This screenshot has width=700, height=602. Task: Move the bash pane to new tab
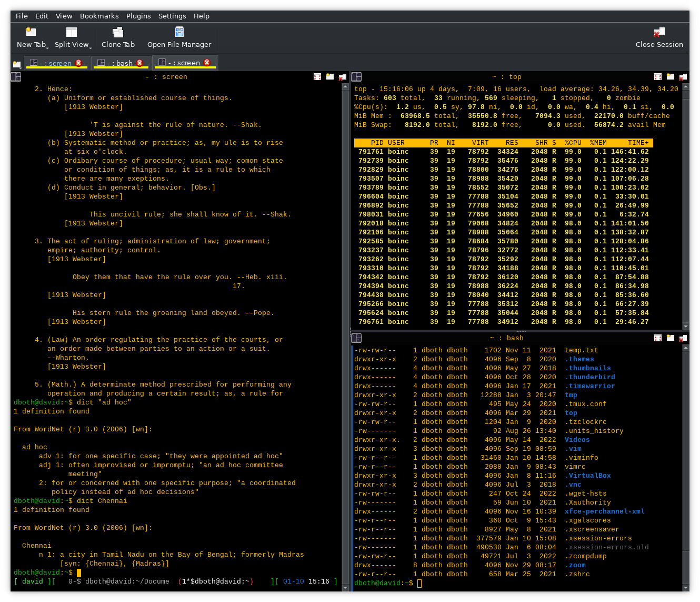(671, 338)
